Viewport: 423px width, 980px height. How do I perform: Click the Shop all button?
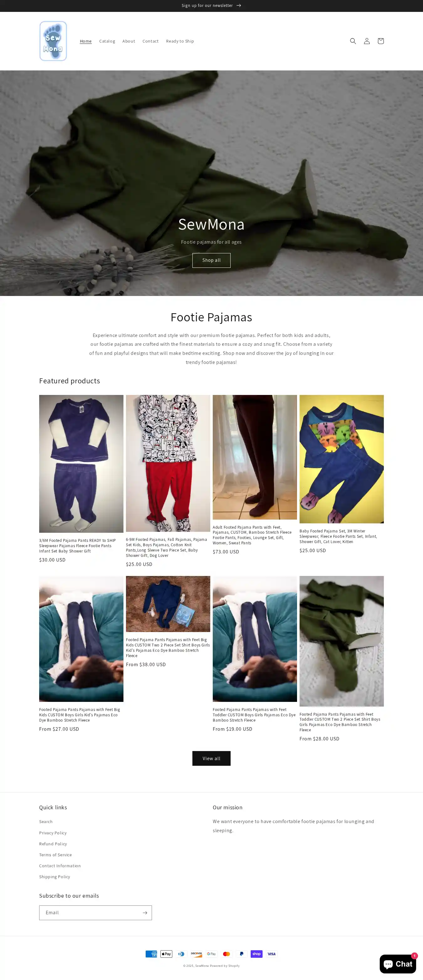click(x=211, y=260)
